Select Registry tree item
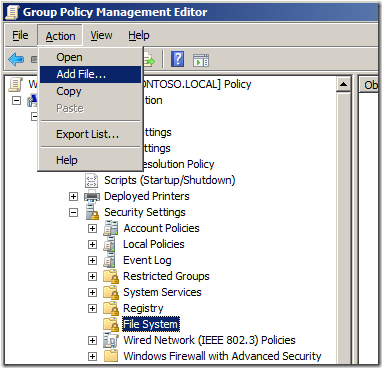 (x=143, y=308)
